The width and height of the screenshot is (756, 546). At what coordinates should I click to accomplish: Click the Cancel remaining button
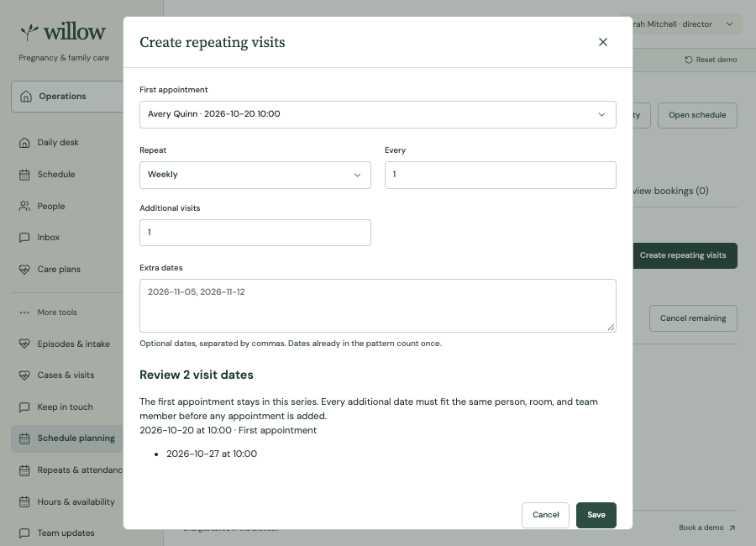click(x=693, y=318)
